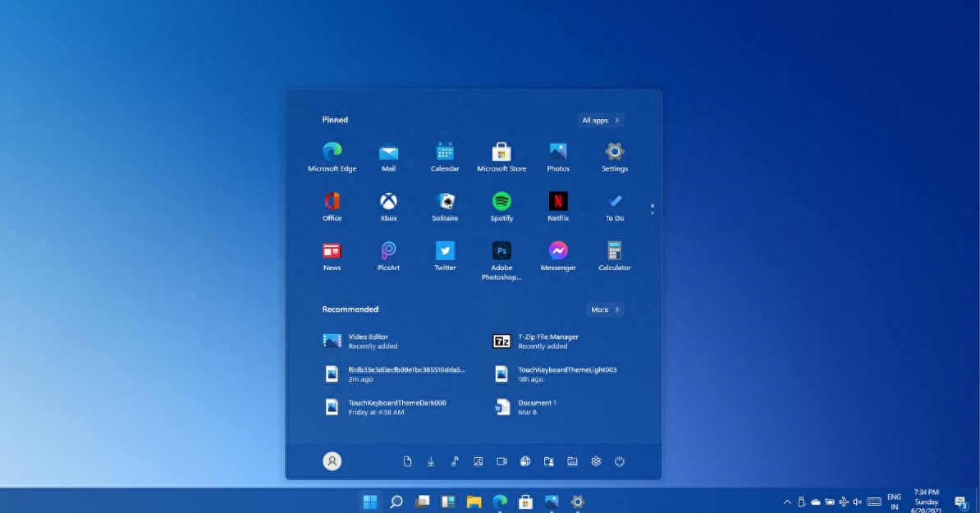Open the Downloads folder shortcut icon

(431, 462)
